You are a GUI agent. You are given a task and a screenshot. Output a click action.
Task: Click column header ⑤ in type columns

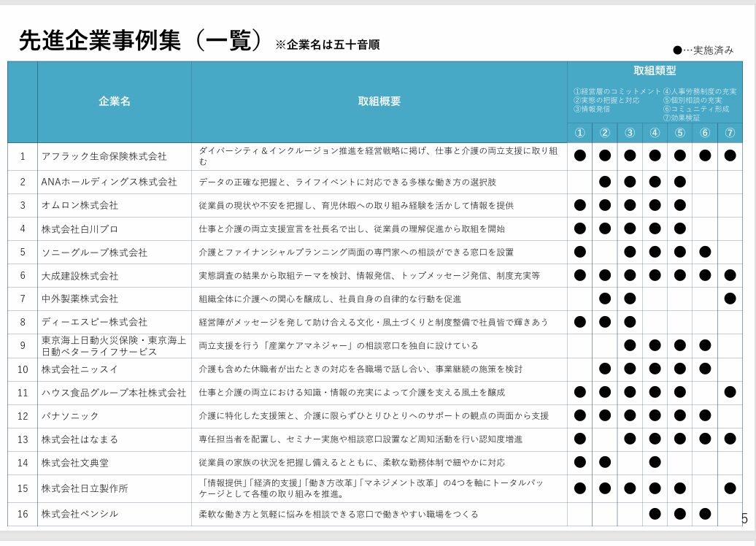680,133
